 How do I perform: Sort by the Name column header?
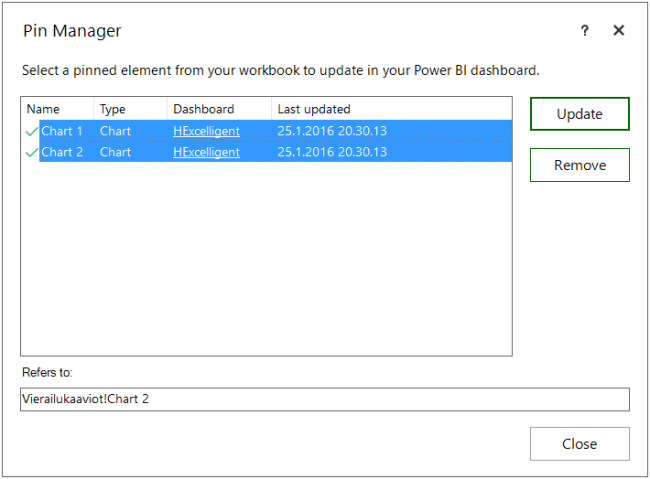pyautogui.click(x=43, y=109)
